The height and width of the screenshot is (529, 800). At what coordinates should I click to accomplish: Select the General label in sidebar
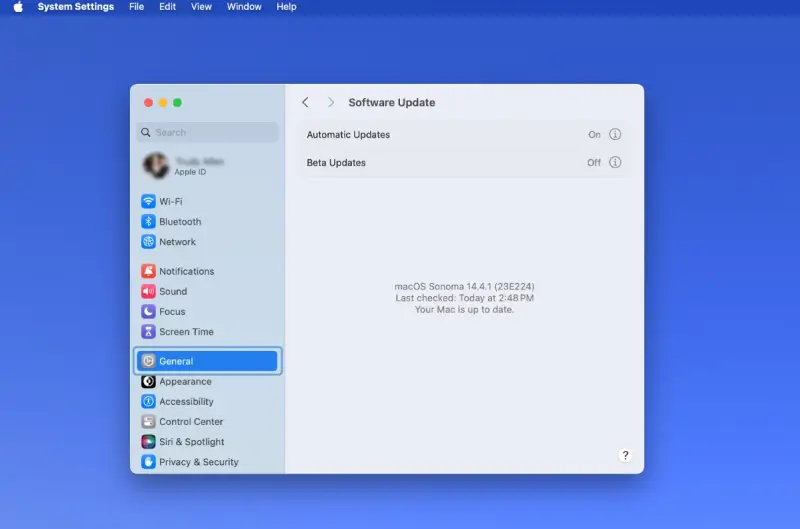(176, 361)
